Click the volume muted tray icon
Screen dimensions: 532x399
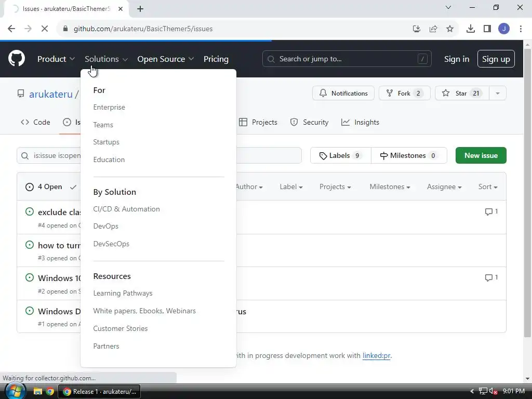click(x=493, y=391)
